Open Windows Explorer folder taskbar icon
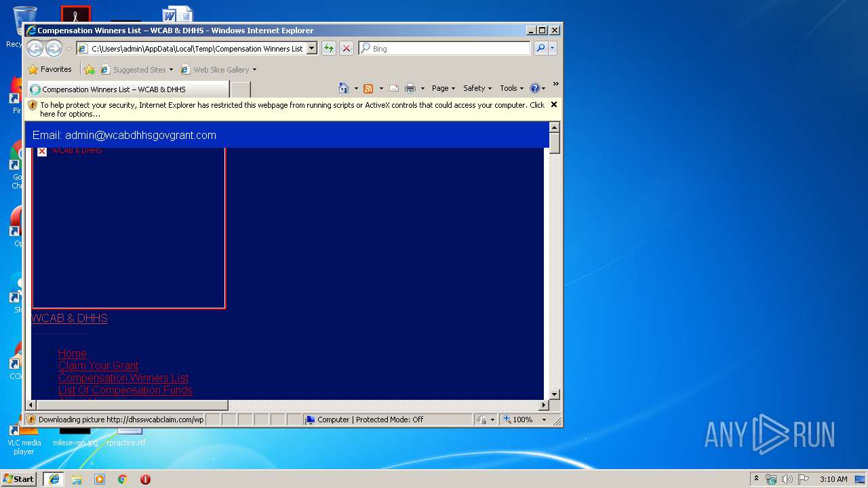Image resolution: width=868 pixels, height=488 pixels. 77,479
